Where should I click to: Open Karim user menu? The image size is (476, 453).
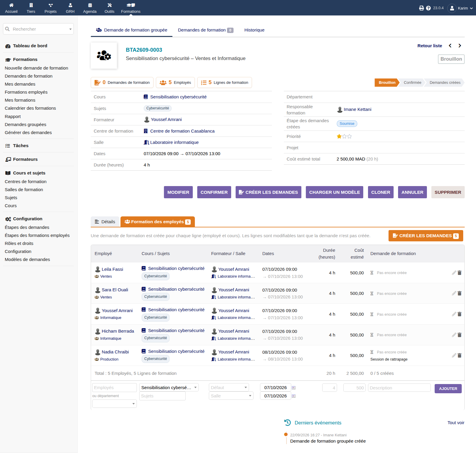460,8
